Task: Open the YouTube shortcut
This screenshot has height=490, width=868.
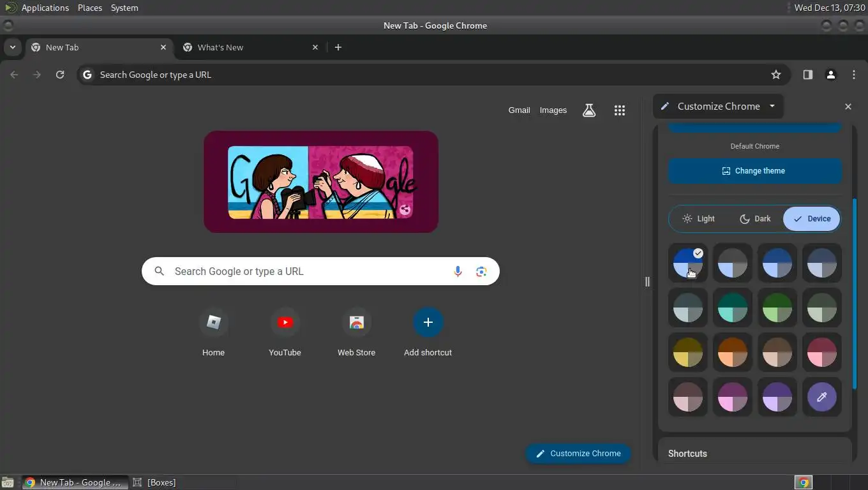Action: 285,333
